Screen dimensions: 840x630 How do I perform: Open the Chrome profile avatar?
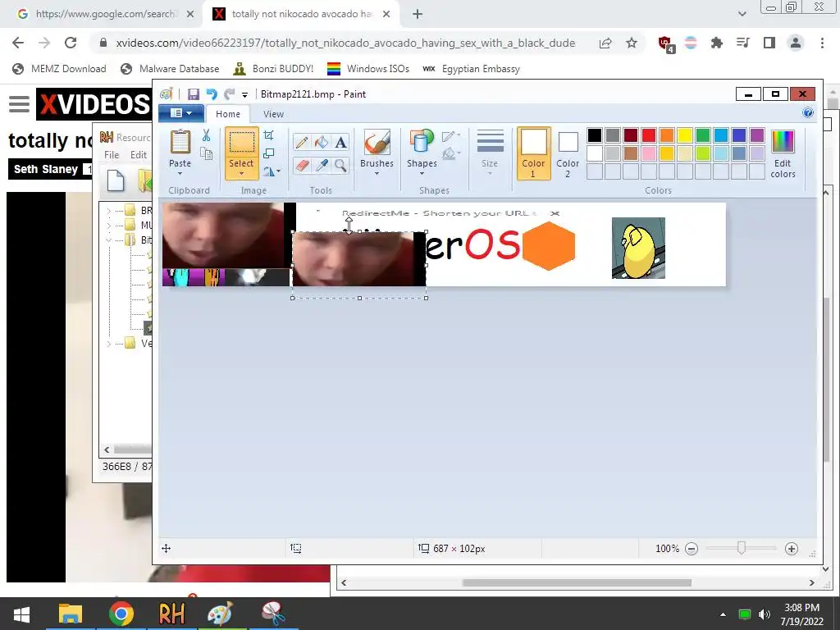[796, 43]
